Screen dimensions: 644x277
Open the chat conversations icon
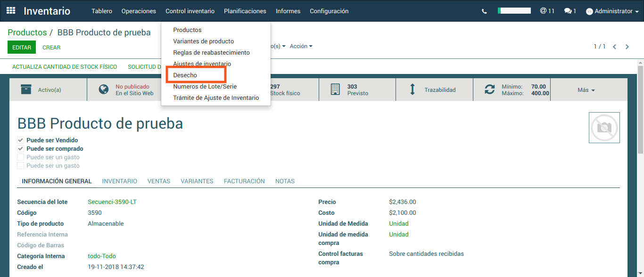(x=568, y=11)
